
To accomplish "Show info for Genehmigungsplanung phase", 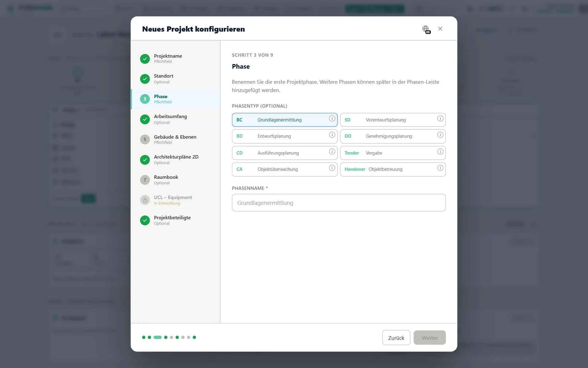I will pyautogui.click(x=440, y=135).
